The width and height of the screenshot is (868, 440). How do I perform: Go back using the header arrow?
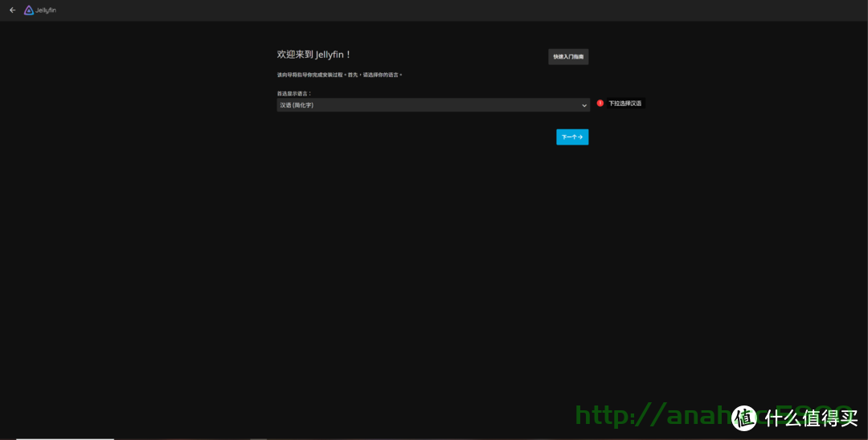(x=12, y=10)
